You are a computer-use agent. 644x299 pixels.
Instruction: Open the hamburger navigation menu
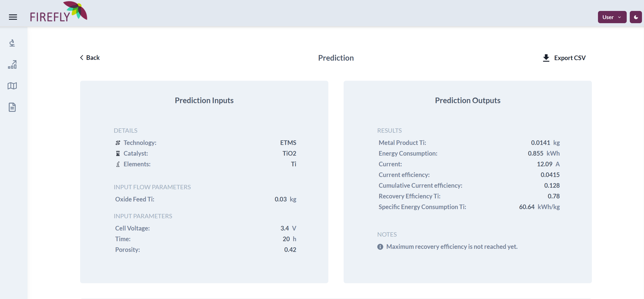(x=13, y=17)
